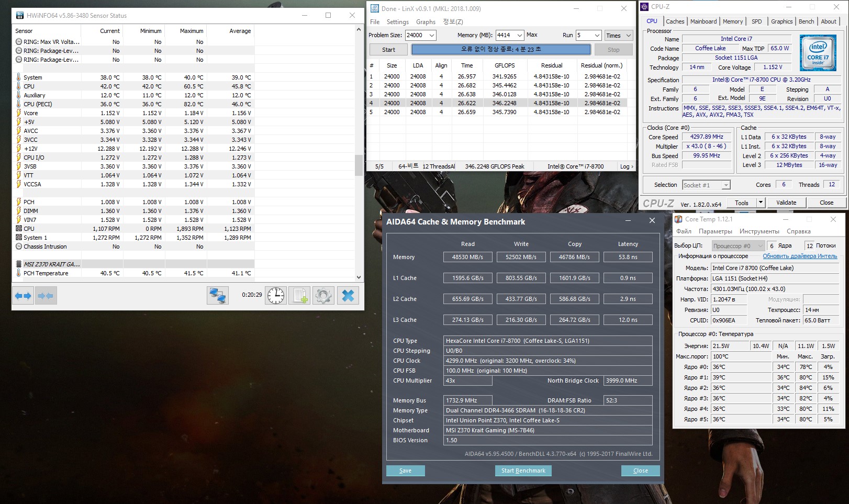Screen dimensions: 849x504
Task: Switch to the SPD tab in CPU-Z
Action: click(756, 21)
